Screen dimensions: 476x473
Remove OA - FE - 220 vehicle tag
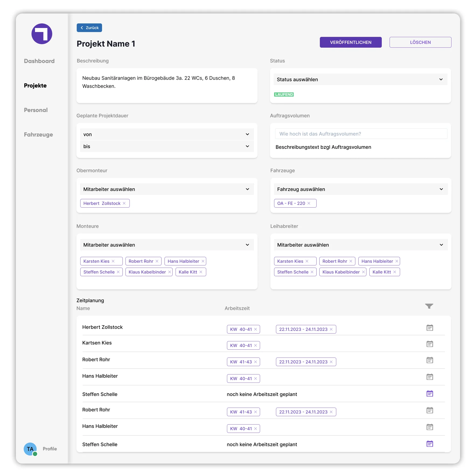309,203
